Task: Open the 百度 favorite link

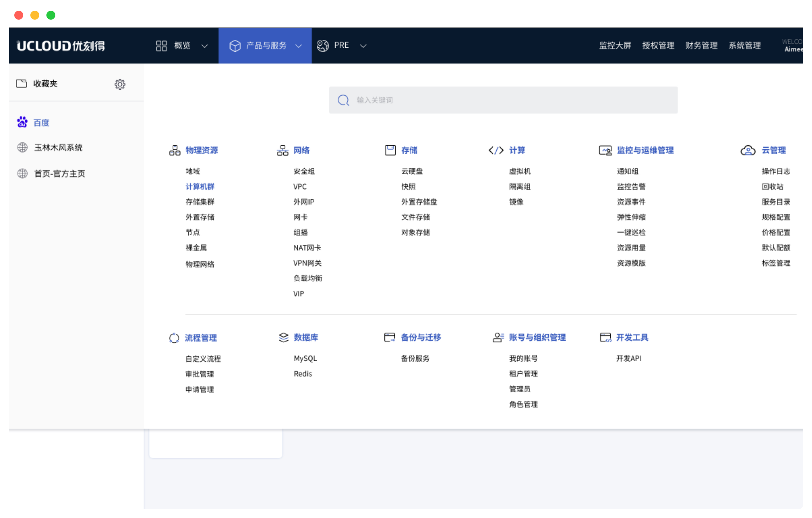Action: pyautogui.click(x=41, y=122)
